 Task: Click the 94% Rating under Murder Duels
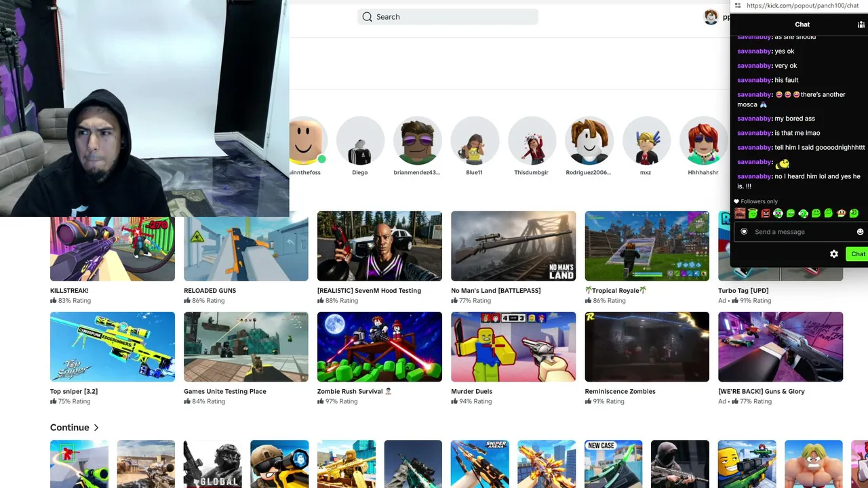475,402
